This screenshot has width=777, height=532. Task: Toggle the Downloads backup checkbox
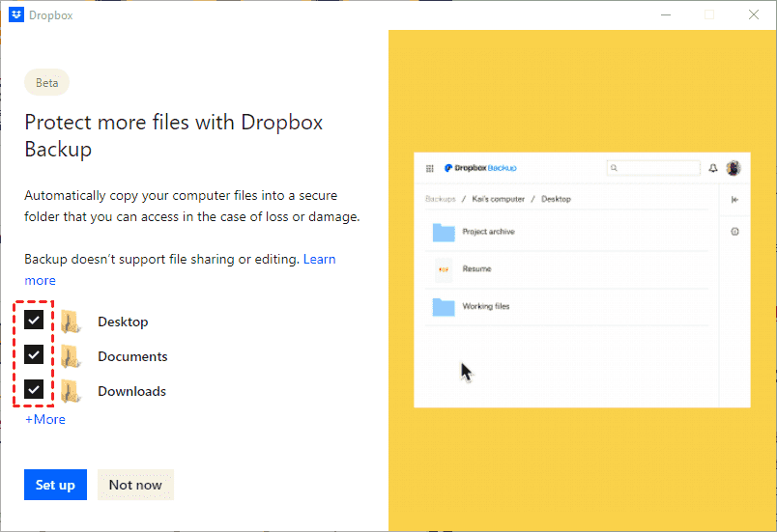[34, 390]
